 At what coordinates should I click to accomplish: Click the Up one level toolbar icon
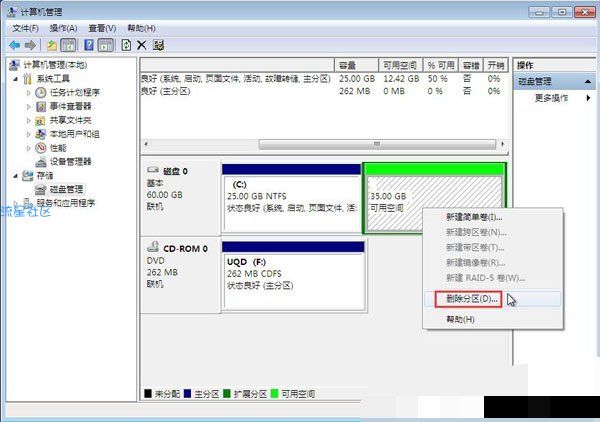point(52,46)
